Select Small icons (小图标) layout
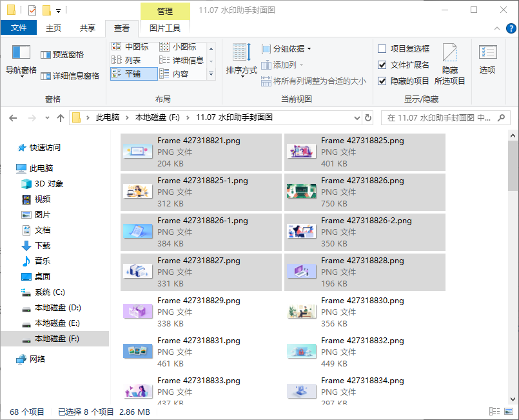 click(178, 46)
